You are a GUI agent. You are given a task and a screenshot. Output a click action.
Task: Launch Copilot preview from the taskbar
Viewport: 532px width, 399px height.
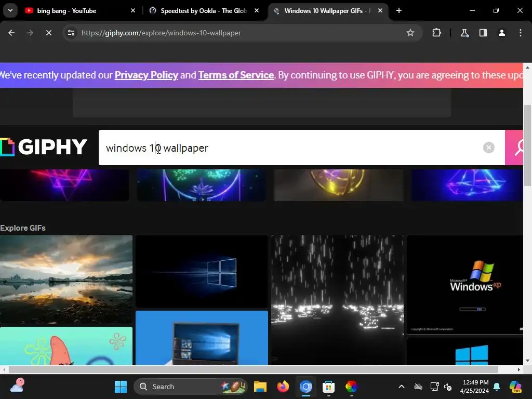[516, 387]
